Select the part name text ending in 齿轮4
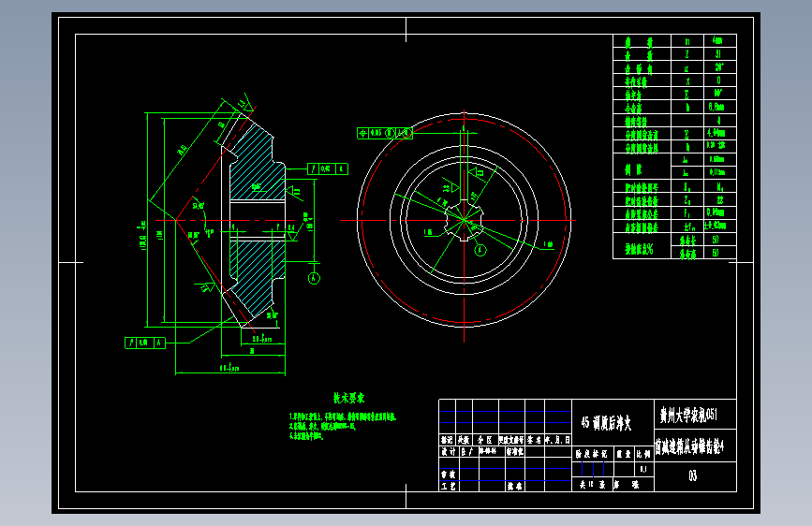The width and height of the screenshot is (812, 526). coord(688,446)
